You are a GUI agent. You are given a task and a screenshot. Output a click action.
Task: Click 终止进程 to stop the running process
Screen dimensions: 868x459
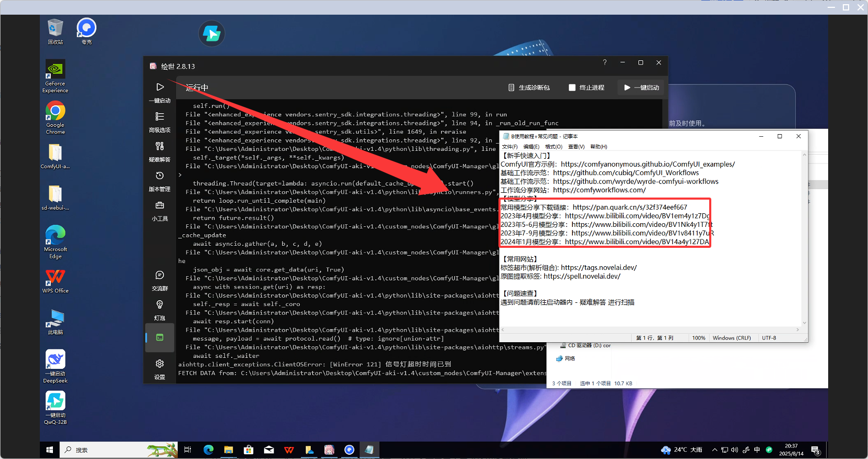click(587, 88)
